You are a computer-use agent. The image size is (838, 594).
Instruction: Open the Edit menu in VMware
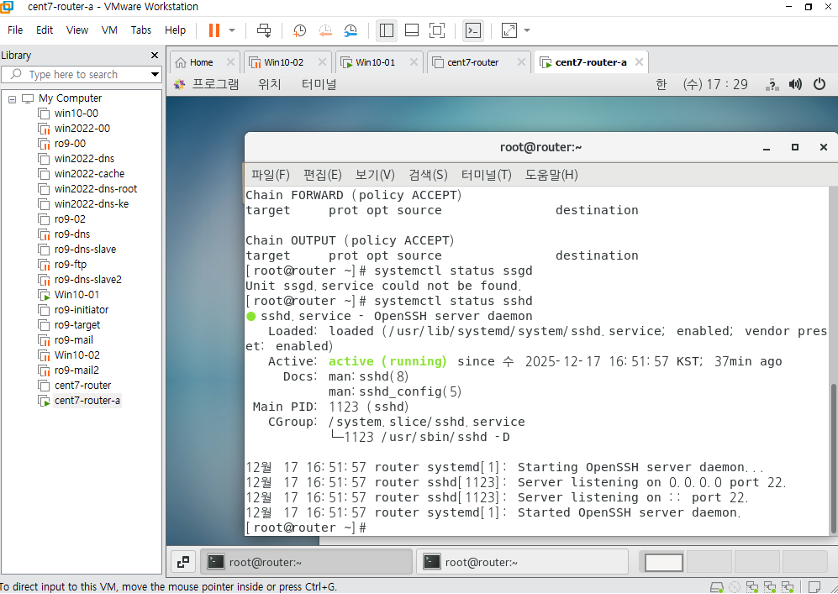[44, 30]
